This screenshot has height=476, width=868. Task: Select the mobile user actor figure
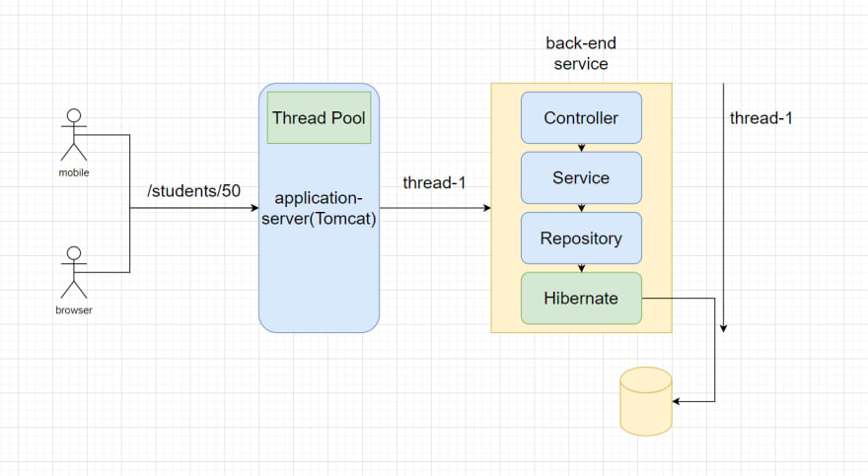pyautogui.click(x=74, y=135)
